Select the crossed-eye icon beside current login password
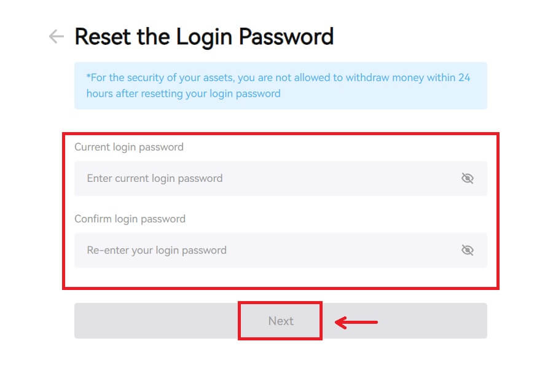553x392 pixels. [x=468, y=178]
